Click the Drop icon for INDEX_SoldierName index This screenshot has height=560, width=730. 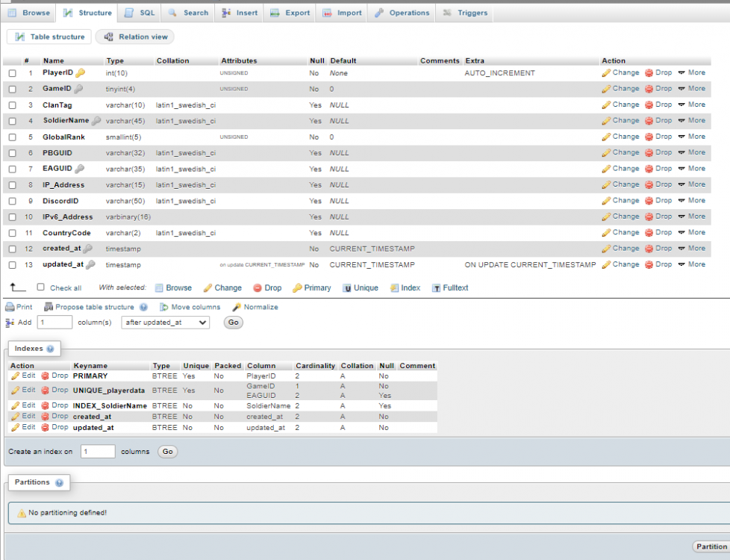tap(46, 405)
